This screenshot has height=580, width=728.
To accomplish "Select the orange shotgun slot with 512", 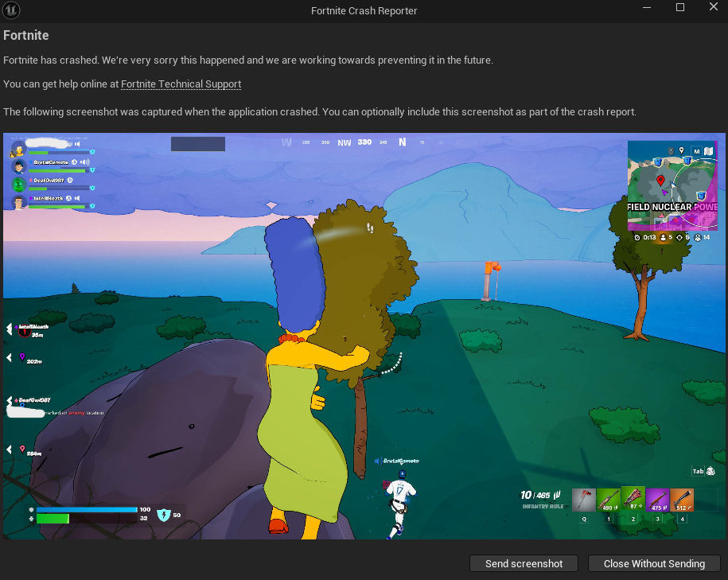I will [682, 500].
